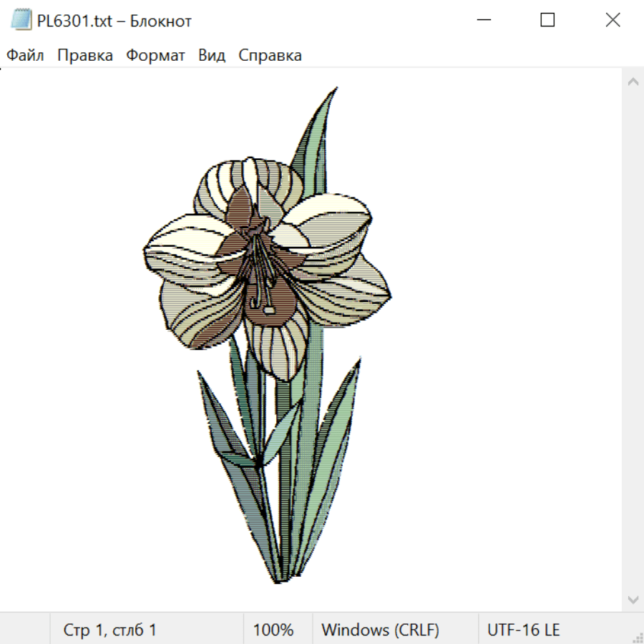This screenshot has height=644, width=644.
Task: Open the Правка menu
Action: (85, 56)
